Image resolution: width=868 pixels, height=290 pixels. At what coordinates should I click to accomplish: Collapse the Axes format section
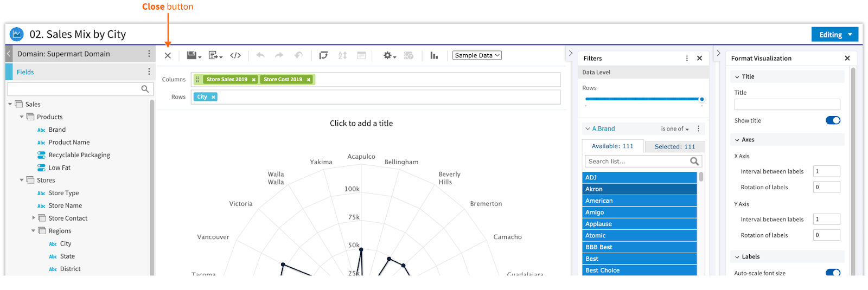click(737, 140)
